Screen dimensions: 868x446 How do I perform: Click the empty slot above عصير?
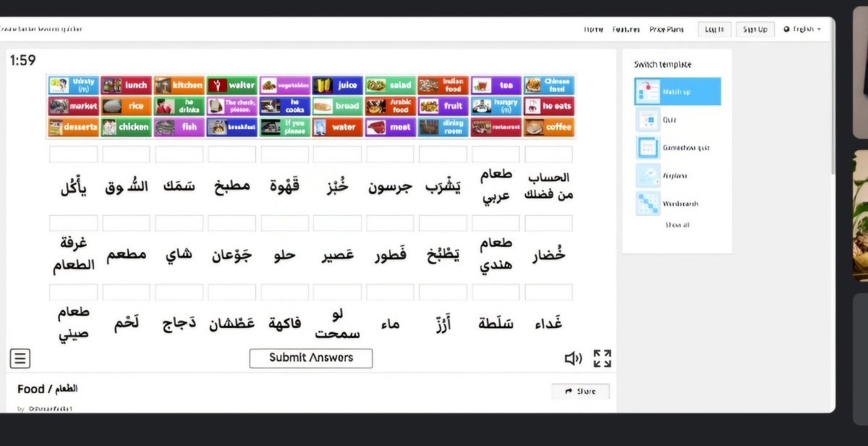click(338, 223)
